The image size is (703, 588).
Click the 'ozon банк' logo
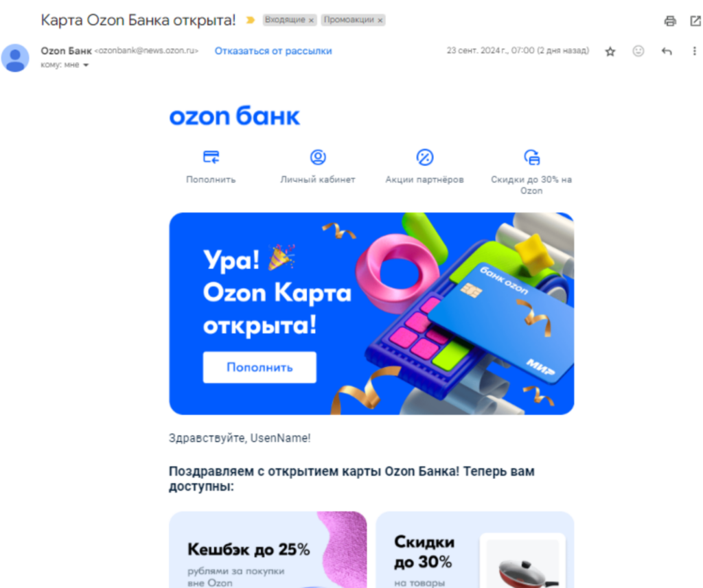[235, 117]
